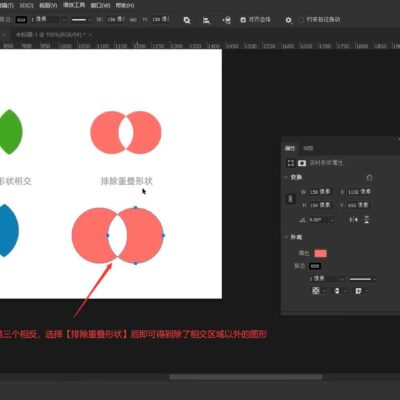
Task: Click the 排除重叠形状 text label on canvas
Action: (126, 181)
